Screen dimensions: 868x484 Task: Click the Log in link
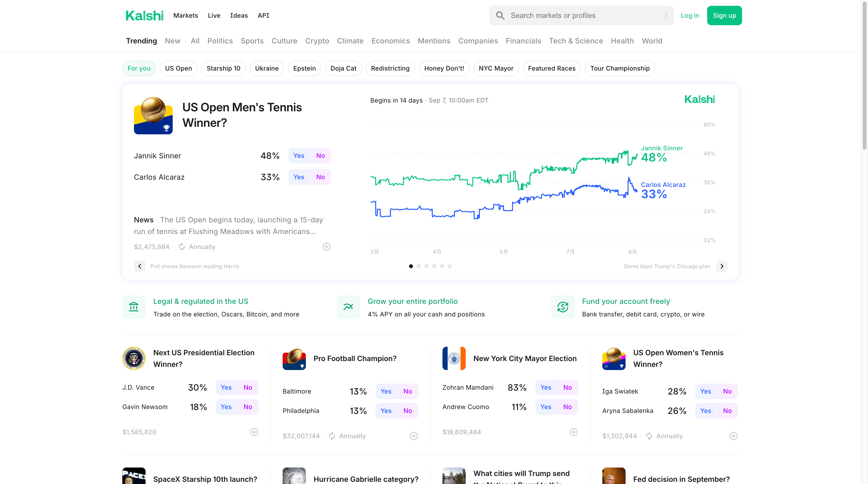[x=690, y=16]
